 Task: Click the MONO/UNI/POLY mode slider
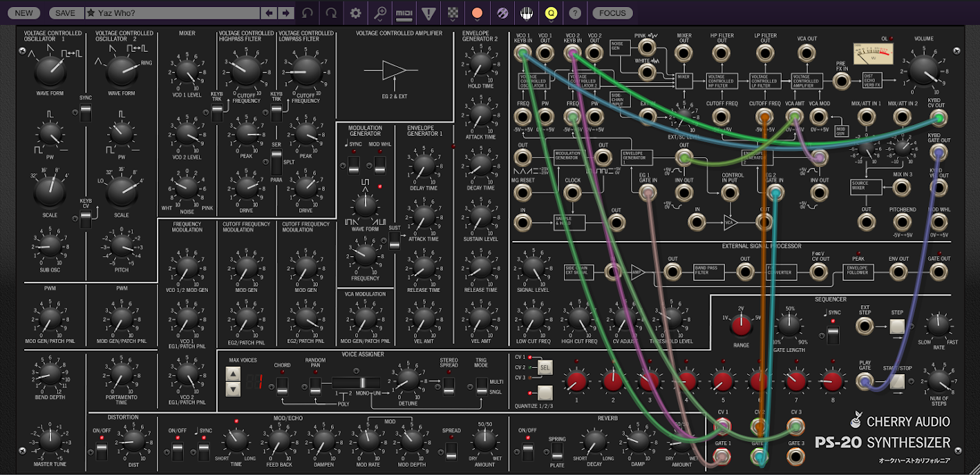click(x=356, y=382)
